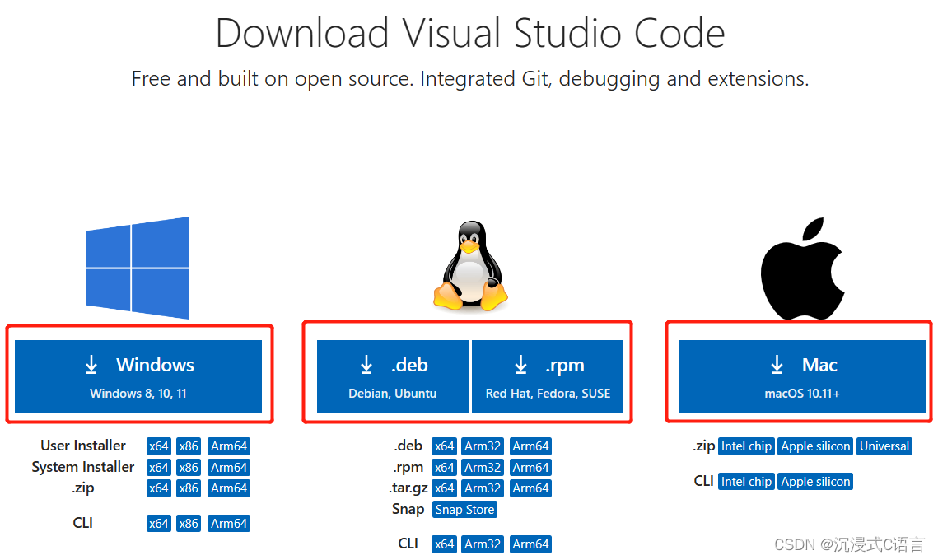
Task: Select Arm32 in the .tar.gz row
Action: [x=483, y=488]
